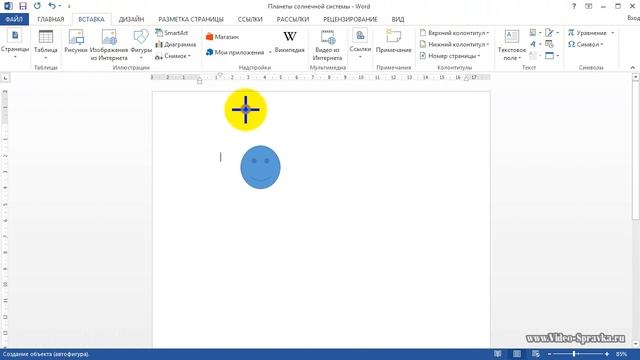Screen dimensions: 640x360
Task: Open the РАЗМЕТКА СТРАНИЦЫ tab
Action: click(191, 19)
